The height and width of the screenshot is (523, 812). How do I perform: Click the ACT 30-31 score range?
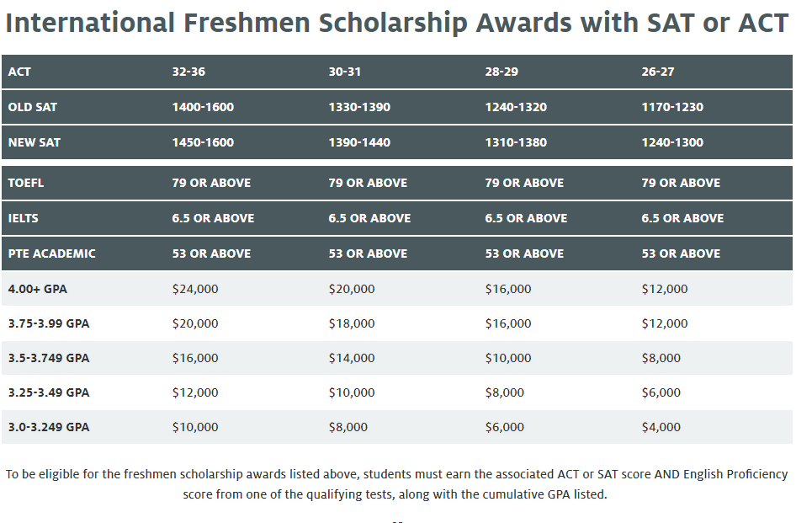click(x=344, y=72)
